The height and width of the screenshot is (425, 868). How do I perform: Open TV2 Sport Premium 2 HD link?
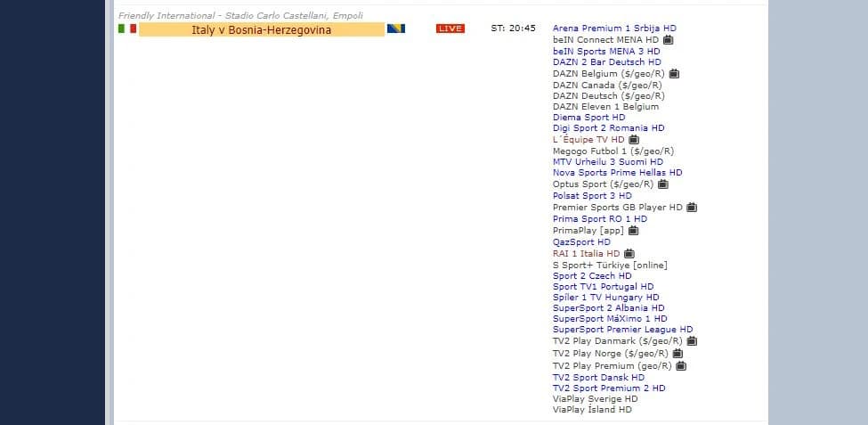[x=609, y=388]
